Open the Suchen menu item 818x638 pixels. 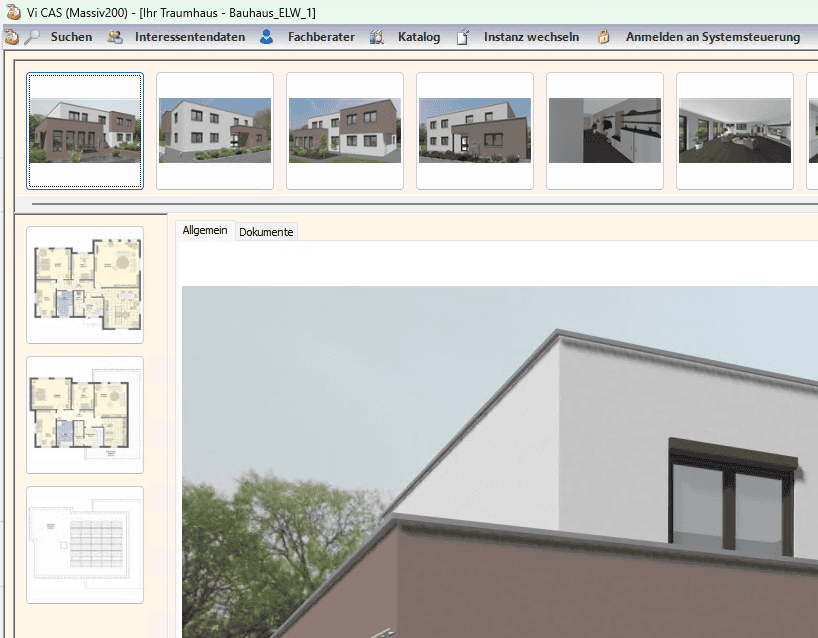point(71,37)
